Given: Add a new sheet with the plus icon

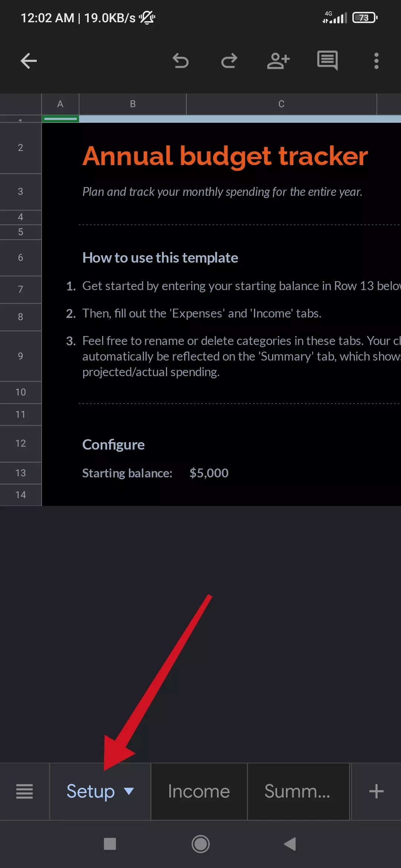Looking at the screenshot, I should 376,792.
